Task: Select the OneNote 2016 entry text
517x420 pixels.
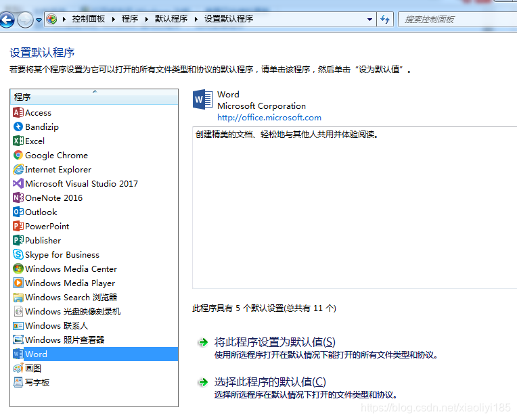Action: pyautogui.click(x=53, y=197)
